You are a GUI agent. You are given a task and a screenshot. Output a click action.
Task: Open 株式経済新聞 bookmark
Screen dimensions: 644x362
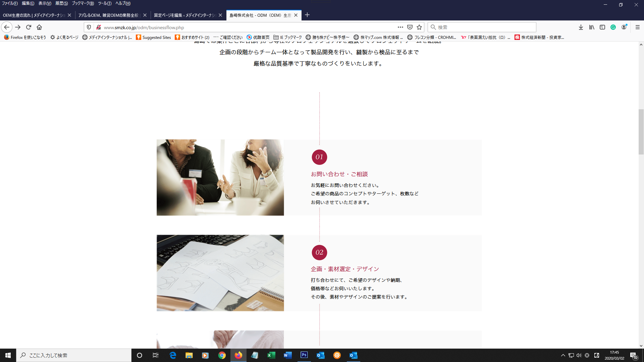click(x=539, y=37)
